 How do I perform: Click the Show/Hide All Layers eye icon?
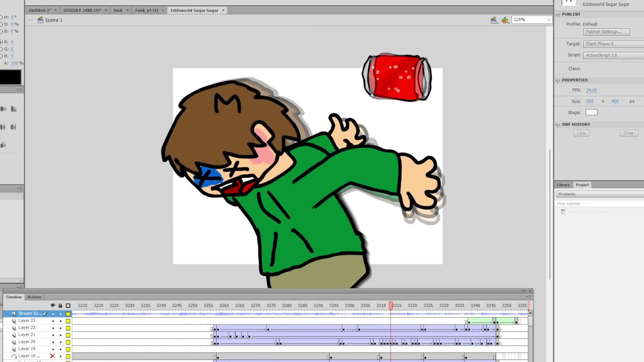pos(53,305)
